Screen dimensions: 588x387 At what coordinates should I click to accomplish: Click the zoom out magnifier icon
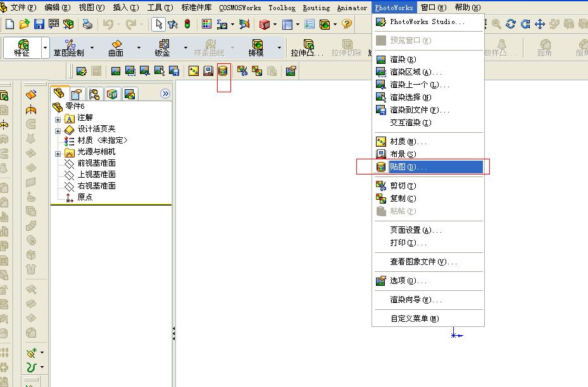point(496,25)
